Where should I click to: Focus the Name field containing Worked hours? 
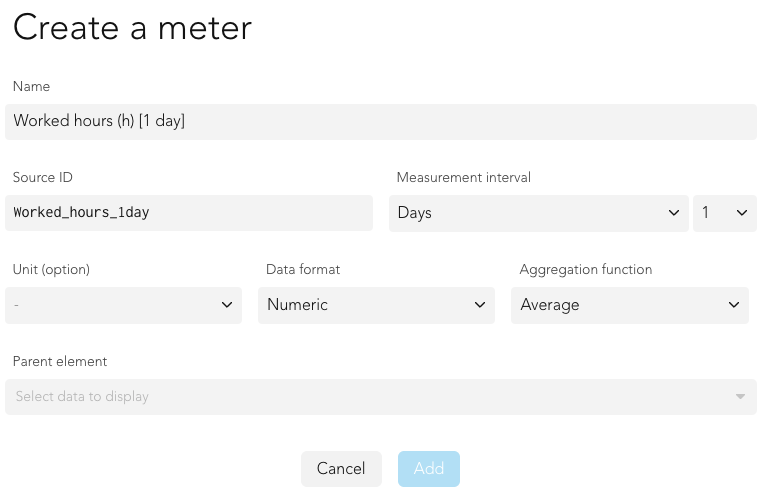(381, 122)
